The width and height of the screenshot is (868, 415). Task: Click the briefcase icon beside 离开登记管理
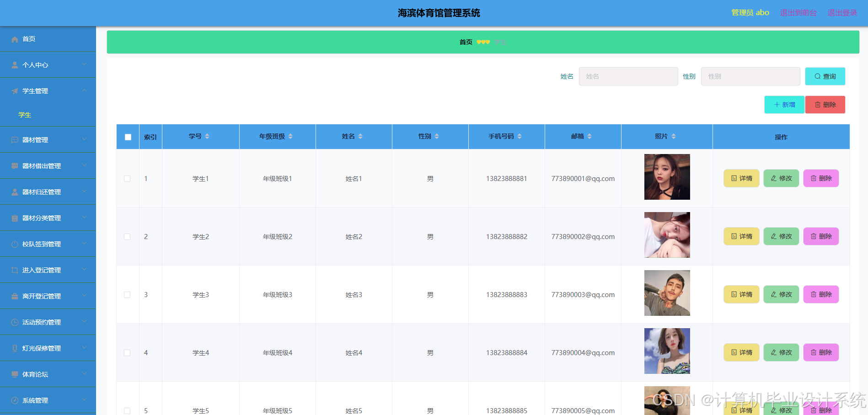[15, 297]
